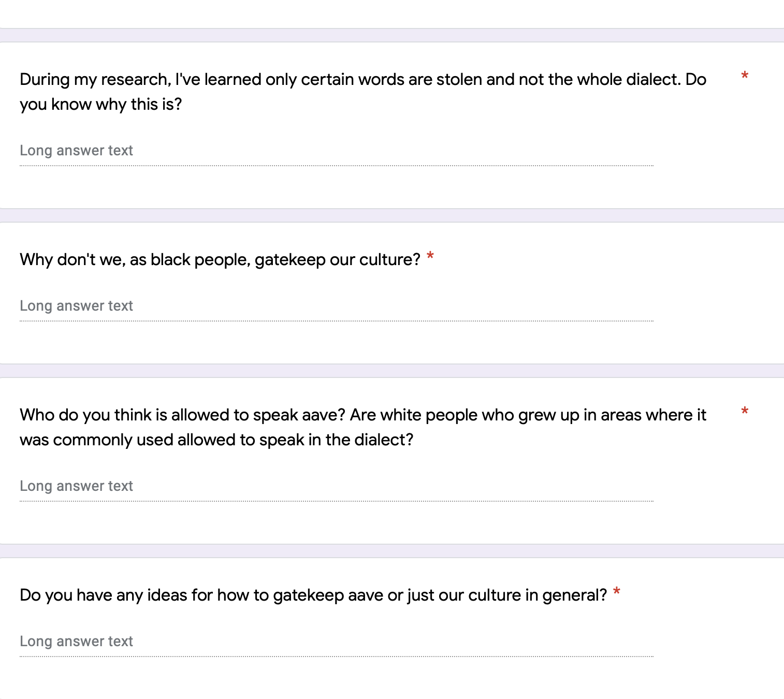Click the lavender gap above the gatekeep culture question
Viewport: 784px width, 699px height.
[x=392, y=215]
